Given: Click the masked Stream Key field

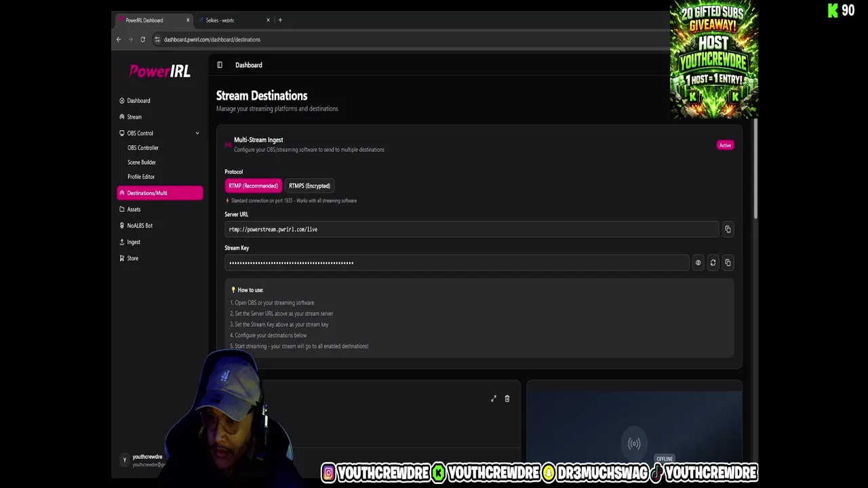Looking at the screenshot, I should coord(456,263).
